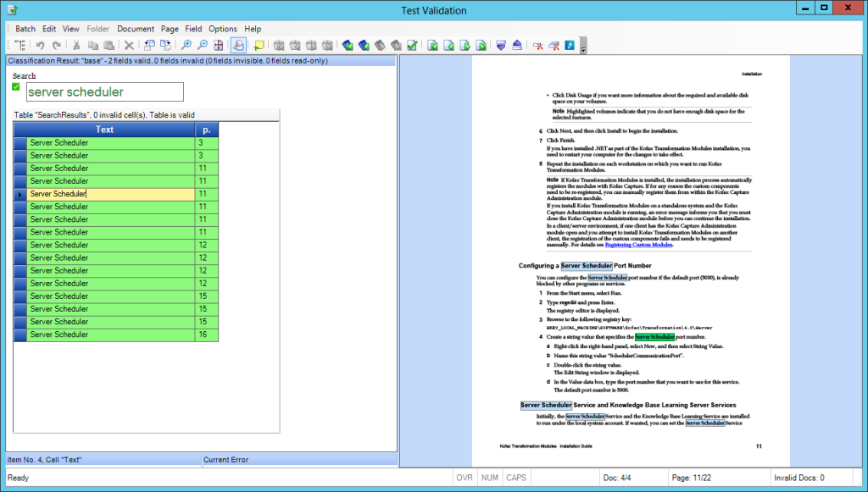This screenshot has width=868, height=492.
Task: Click the Text column header
Action: click(104, 130)
